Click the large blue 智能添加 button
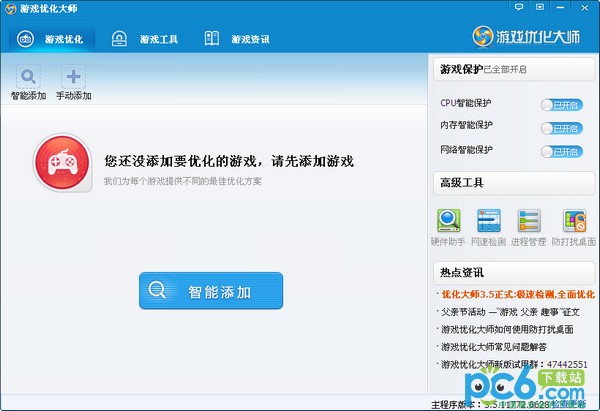The height and width of the screenshot is (411, 600). (x=211, y=291)
